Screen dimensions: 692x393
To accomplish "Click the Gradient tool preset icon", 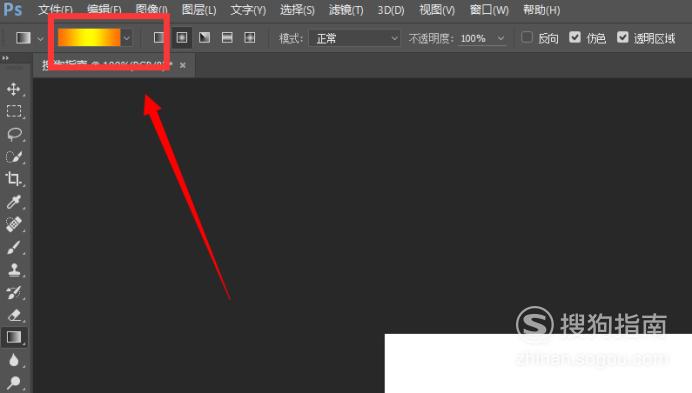I will (x=23, y=38).
